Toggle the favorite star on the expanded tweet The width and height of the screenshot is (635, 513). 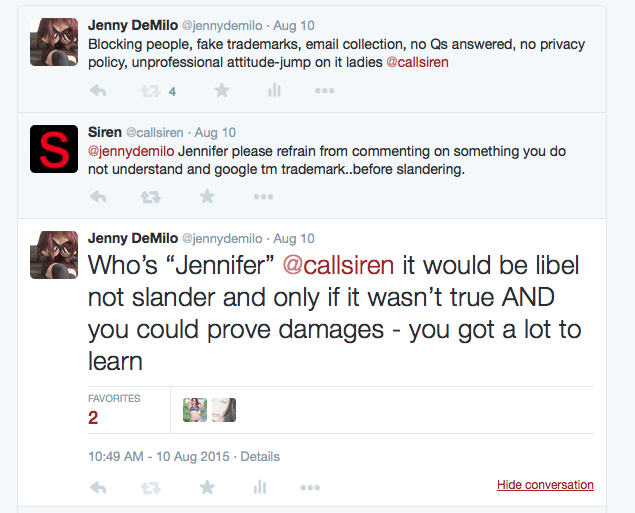click(x=207, y=487)
